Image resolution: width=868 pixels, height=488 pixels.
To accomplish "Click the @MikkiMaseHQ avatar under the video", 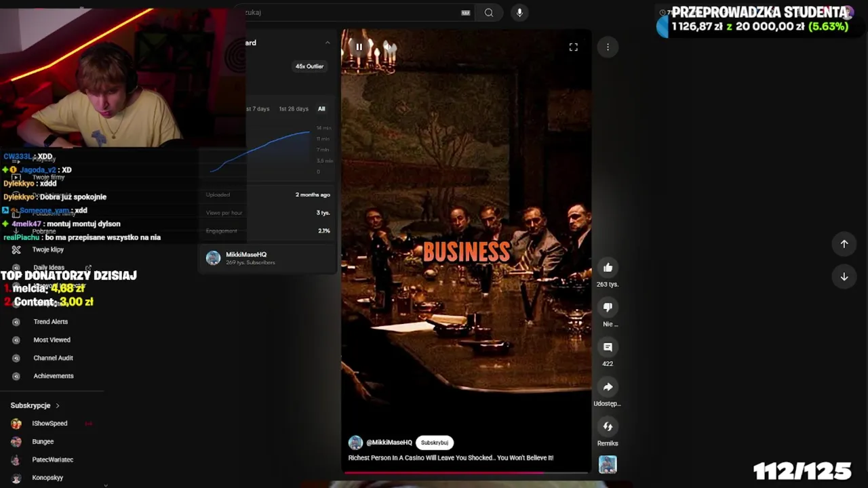I will [x=355, y=443].
